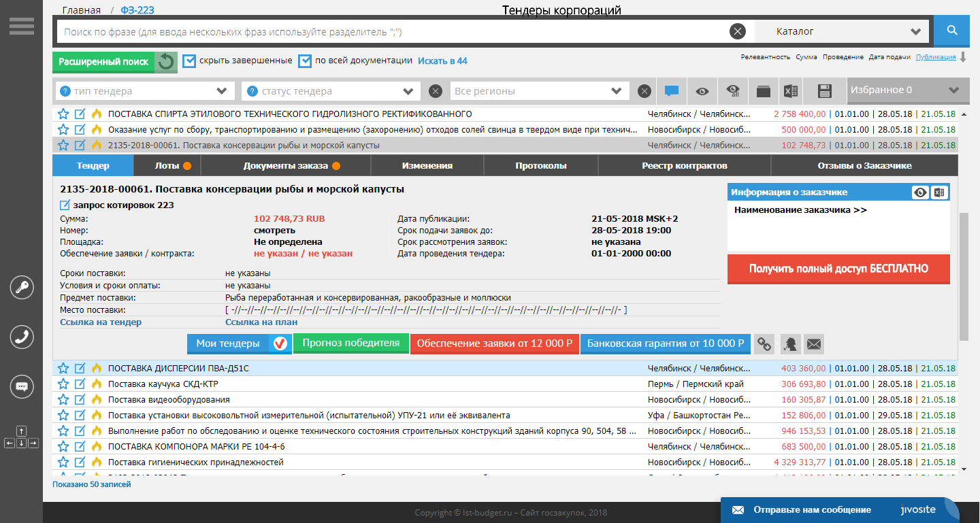Click the green refresh arrow icon
This screenshot has width=980, height=523.
pyautogui.click(x=166, y=62)
